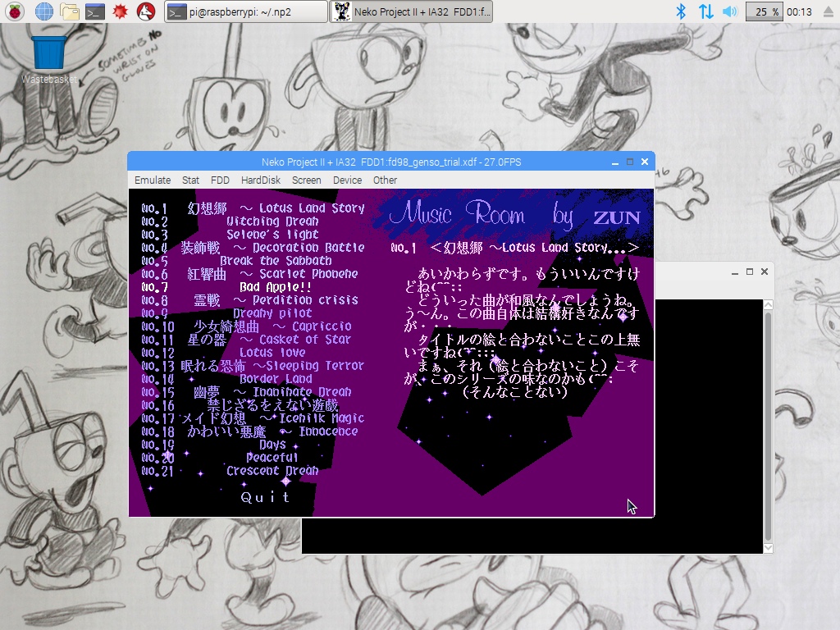Image resolution: width=840 pixels, height=630 pixels.
Task: Open the Stat menu
Action: click(x=190, y=180)
